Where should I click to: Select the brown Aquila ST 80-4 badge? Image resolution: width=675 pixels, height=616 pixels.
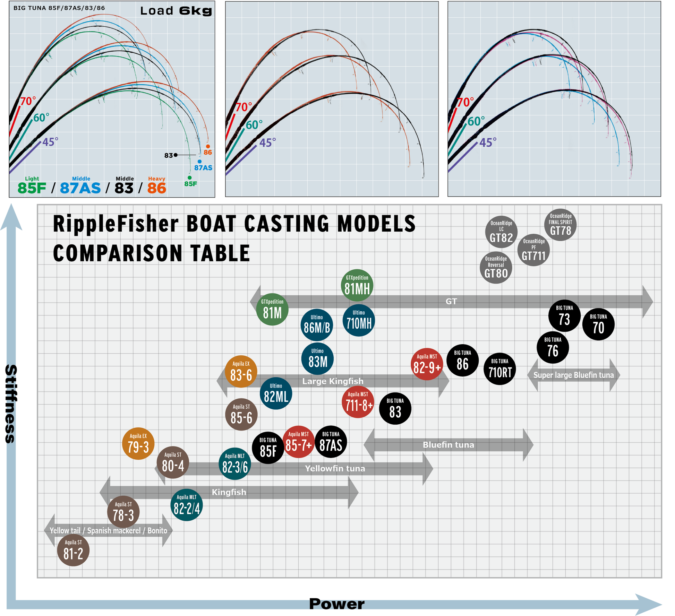tap(173, 462)
